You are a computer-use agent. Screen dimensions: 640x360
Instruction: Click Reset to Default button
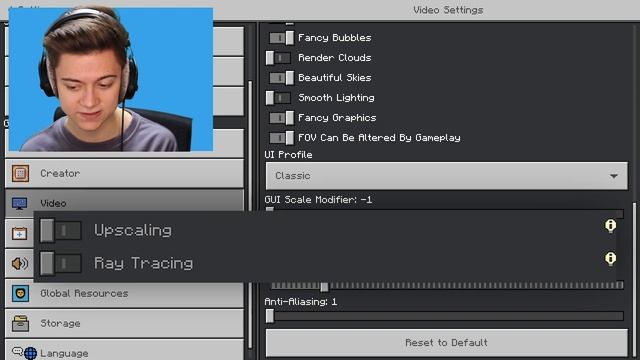tap(447, 343)
